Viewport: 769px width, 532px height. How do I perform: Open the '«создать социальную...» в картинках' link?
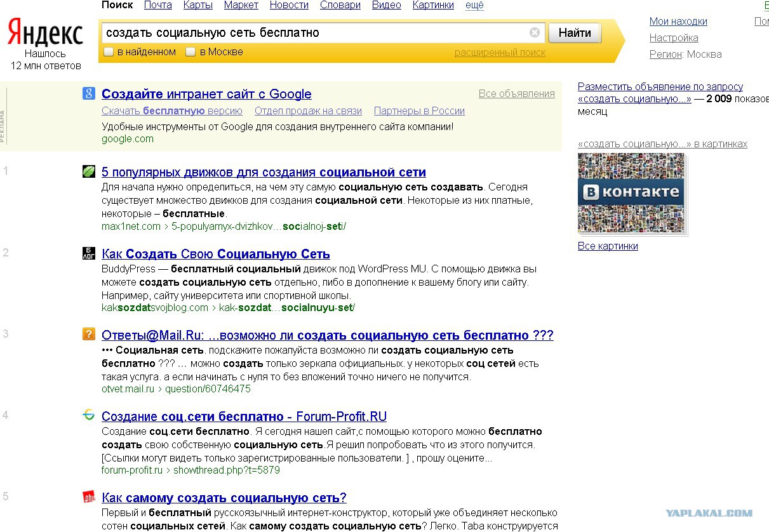[662, 144]
